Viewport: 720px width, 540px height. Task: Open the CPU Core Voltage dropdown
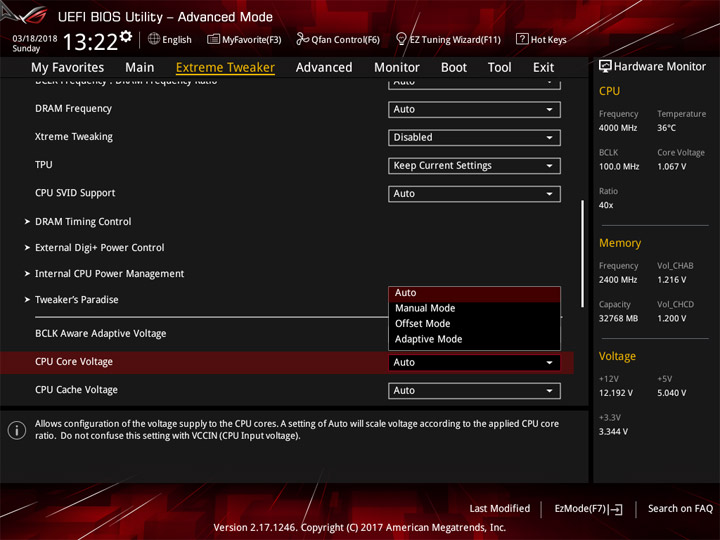coord(474,362)
